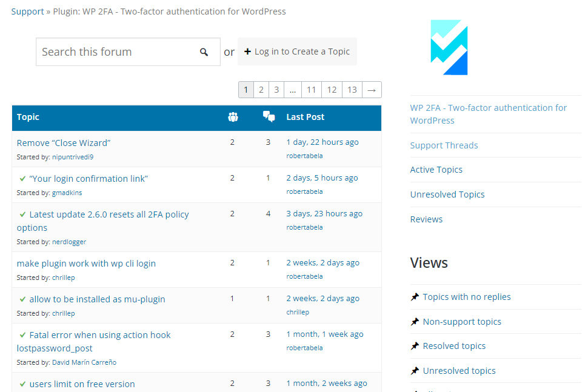
Task: Click the Topic column header
Action: pos(28,117)
